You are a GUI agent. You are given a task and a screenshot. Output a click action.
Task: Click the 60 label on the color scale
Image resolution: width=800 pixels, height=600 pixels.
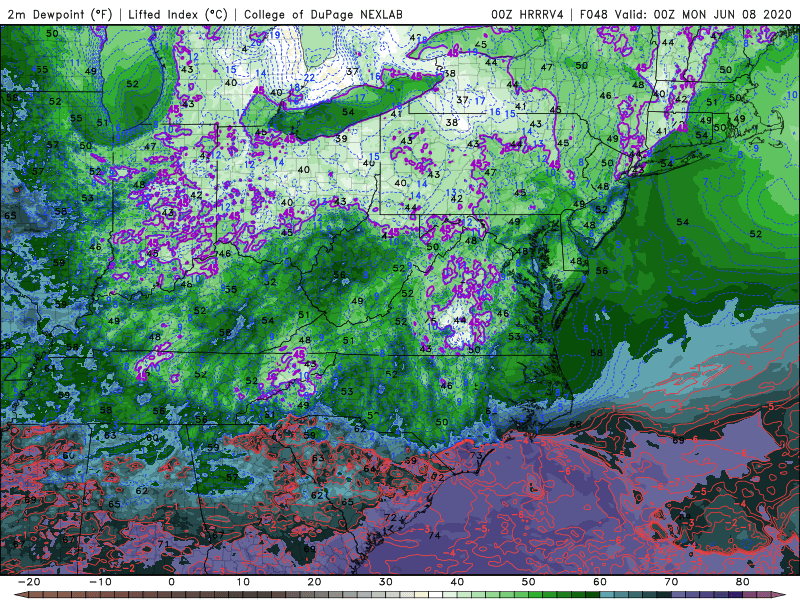pos(600,582)
